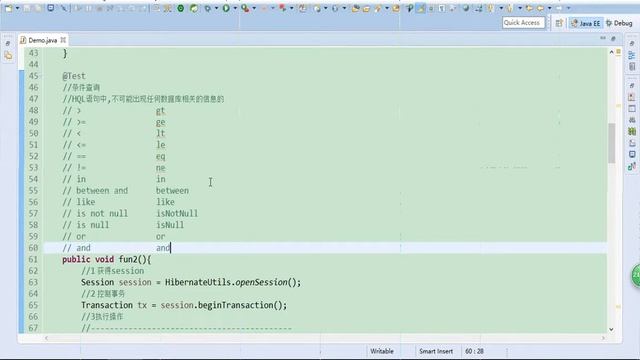640x360 pixels.
Task: Expand the Next Annotation dropdown arrow
Action: point(501,8)
